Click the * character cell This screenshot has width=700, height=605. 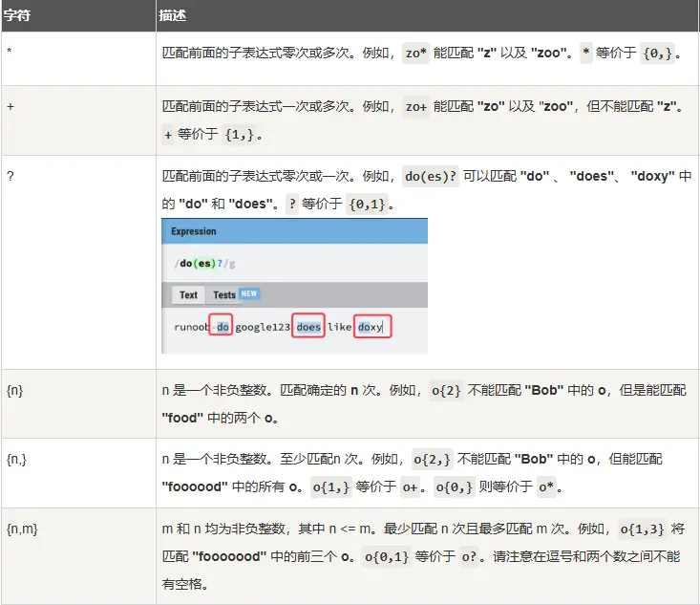click(10, 51)
